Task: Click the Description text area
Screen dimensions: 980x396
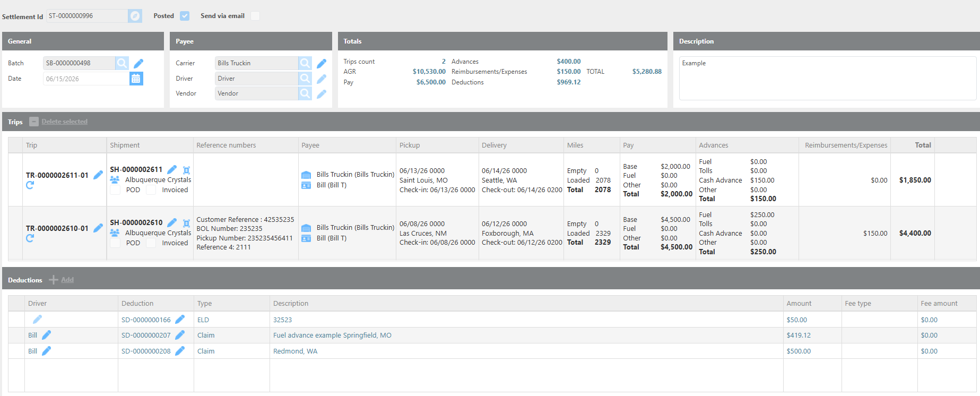Action: [827, 78]
